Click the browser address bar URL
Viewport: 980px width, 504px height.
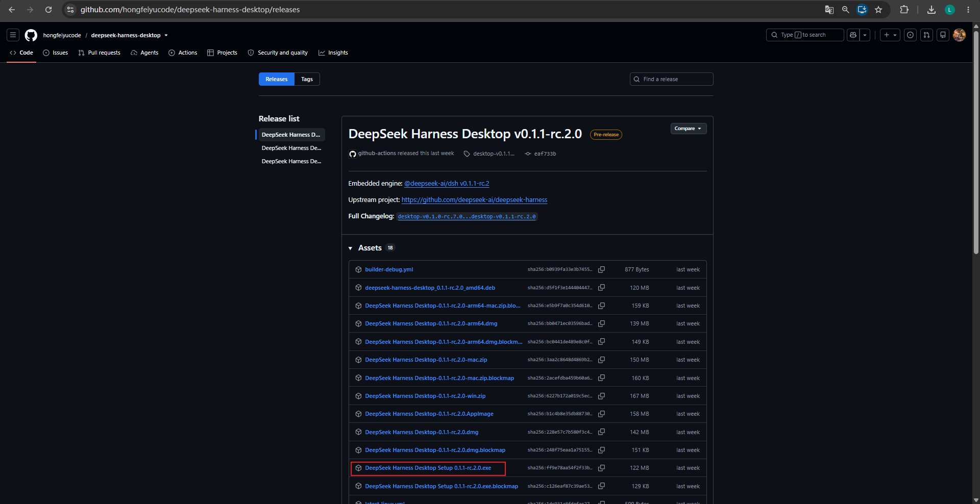190,10
